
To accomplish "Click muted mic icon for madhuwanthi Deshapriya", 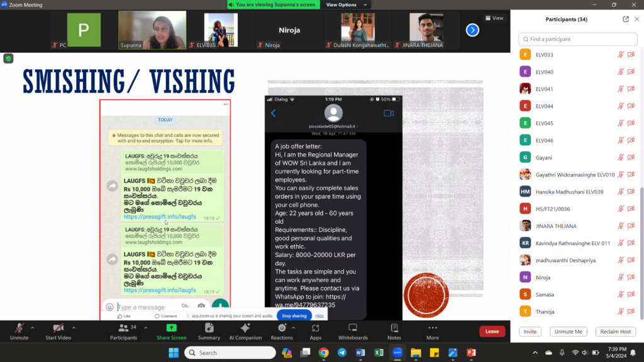I will point(620,260).
